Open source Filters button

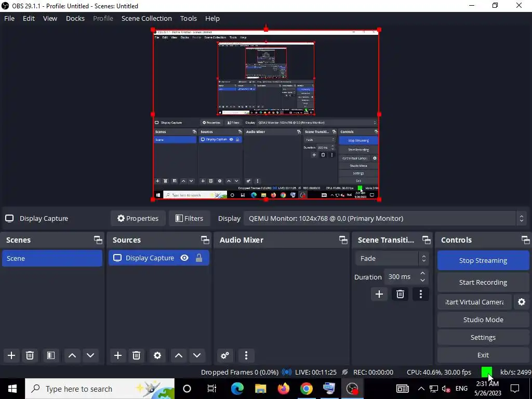(x=189, y=218)
